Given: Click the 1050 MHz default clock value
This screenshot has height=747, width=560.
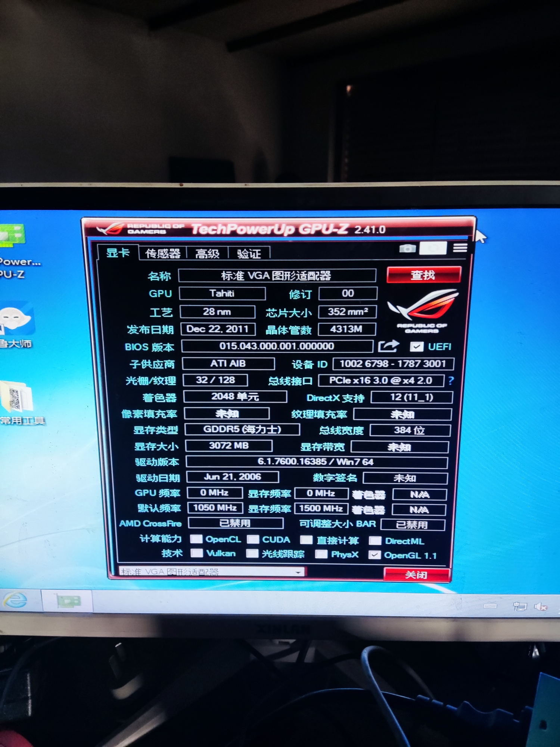Looking at the screenshot, I should 215,508.
